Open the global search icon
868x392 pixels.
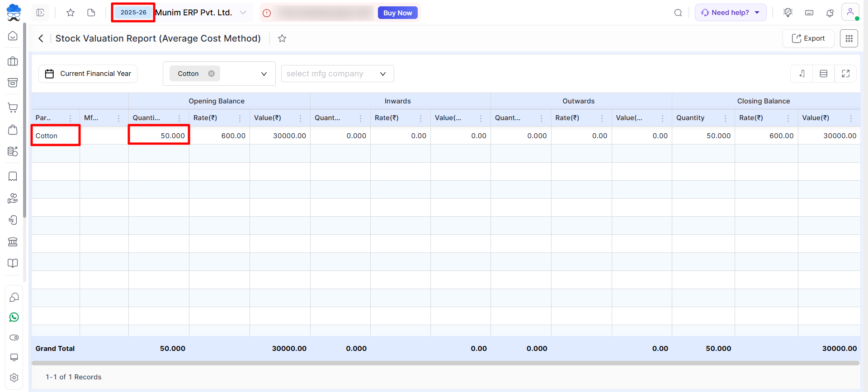678,13
